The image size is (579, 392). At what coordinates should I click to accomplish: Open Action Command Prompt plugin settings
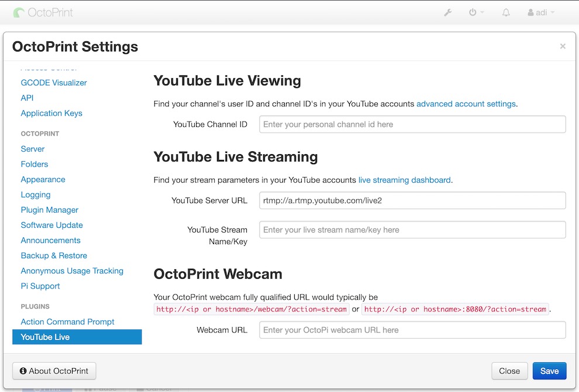click(x=68, y=322)
